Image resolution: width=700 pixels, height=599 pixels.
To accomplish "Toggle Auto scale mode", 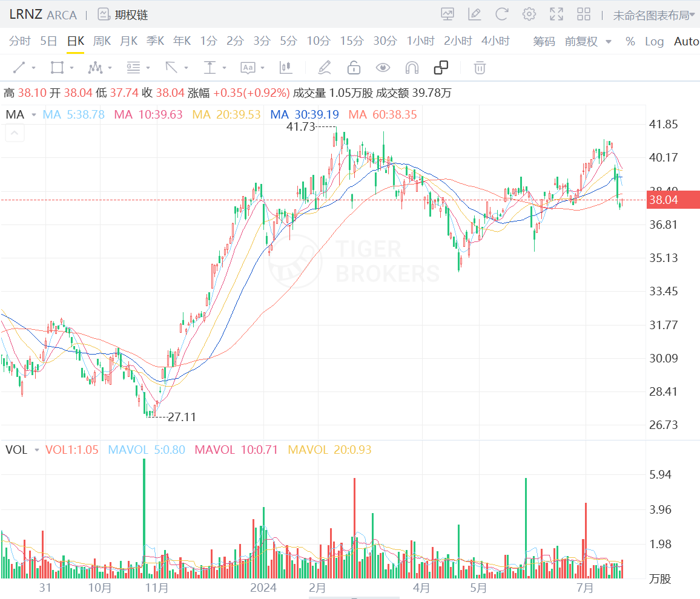I will [x=686, y=42].
